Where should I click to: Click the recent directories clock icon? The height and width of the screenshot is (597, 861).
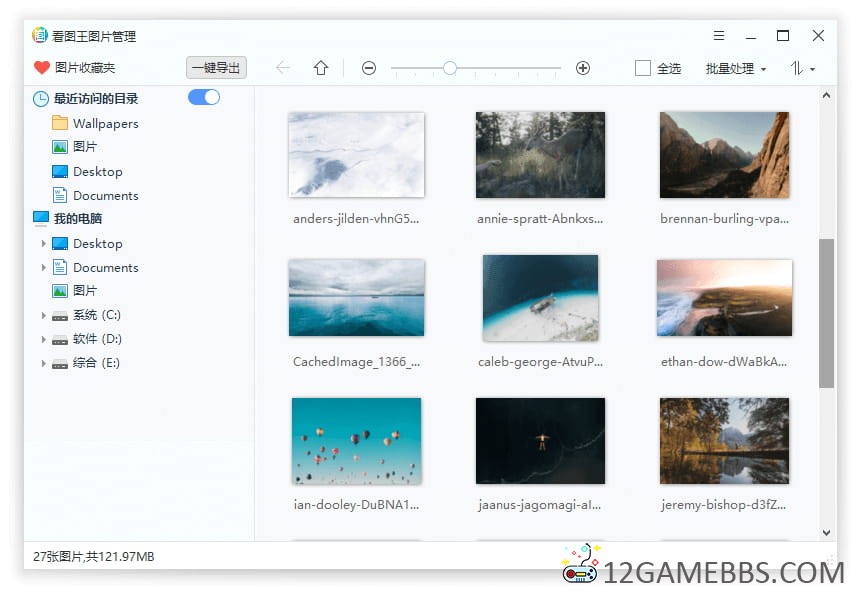(x=41, y=99)
